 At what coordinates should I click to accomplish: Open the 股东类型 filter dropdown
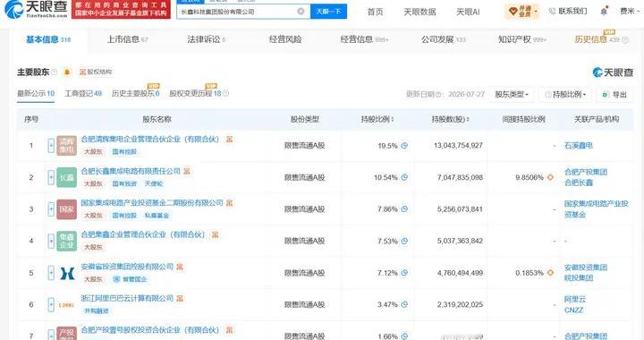(x=512, y=95)
